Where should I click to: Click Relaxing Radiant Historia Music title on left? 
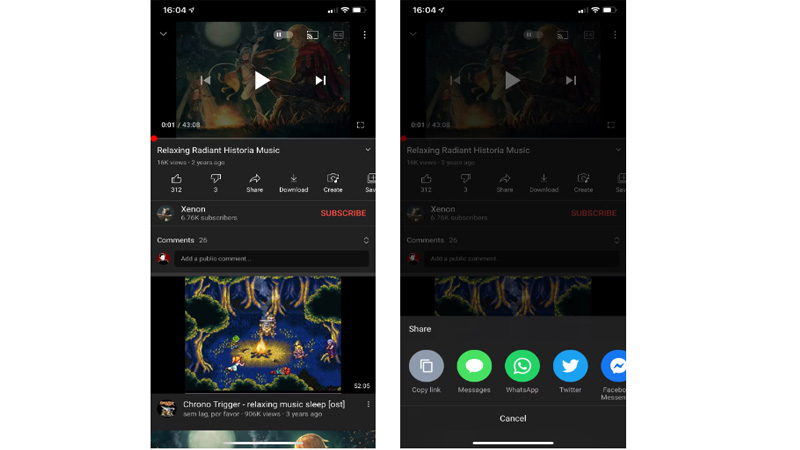[x=218, y=150]
